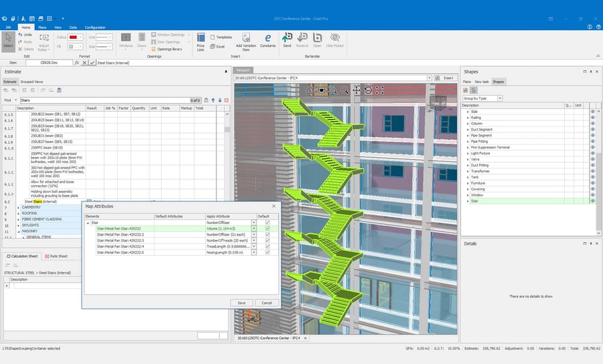Confirm formula with the checkmark icon

92,63
